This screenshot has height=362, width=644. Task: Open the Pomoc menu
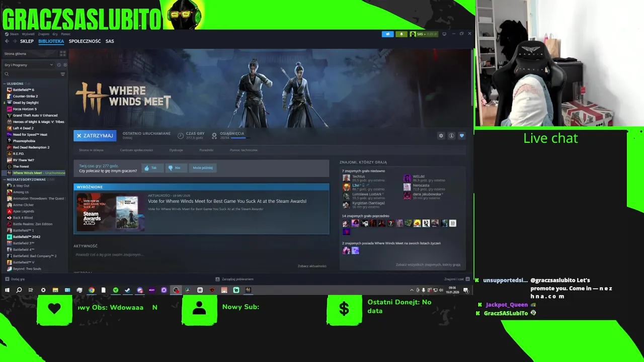coord(66,34)
